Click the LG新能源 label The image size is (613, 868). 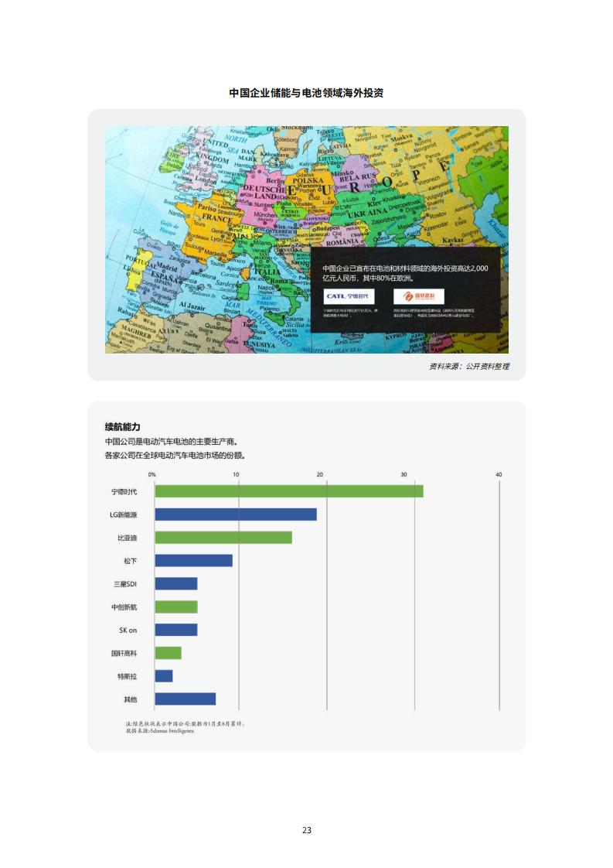point(124,514)
